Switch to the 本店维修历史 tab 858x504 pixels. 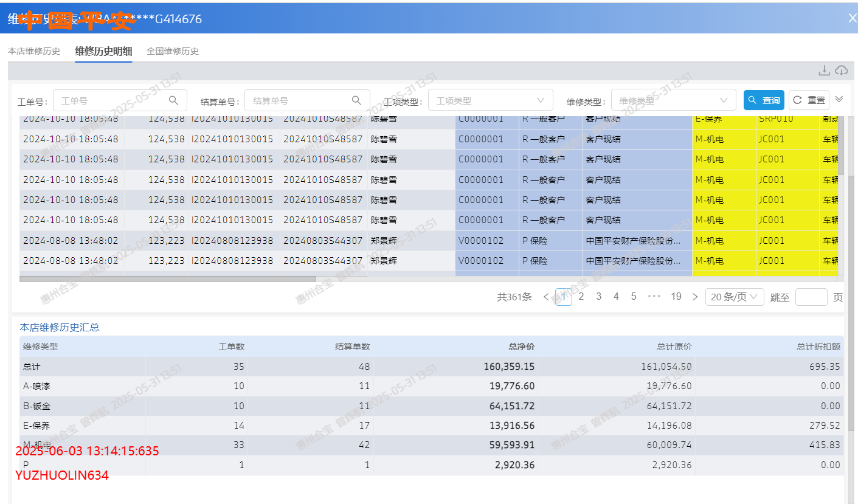point(34,51)
